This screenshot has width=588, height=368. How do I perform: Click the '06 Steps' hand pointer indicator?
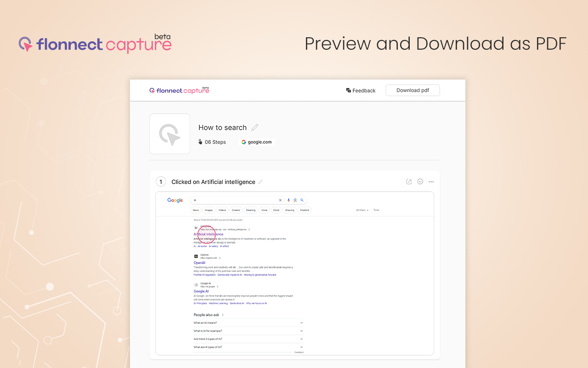coord(212,142)
